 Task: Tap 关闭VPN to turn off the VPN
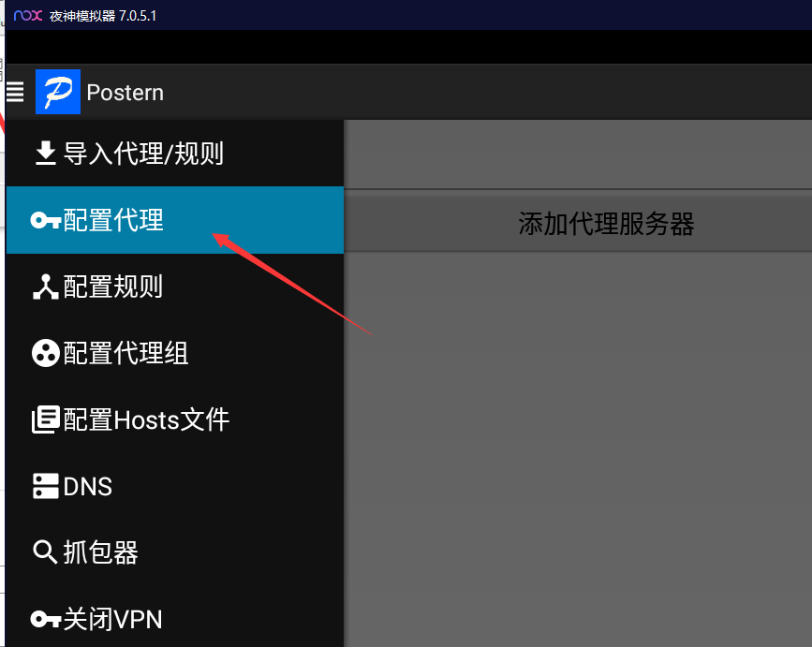click(112, 619)
